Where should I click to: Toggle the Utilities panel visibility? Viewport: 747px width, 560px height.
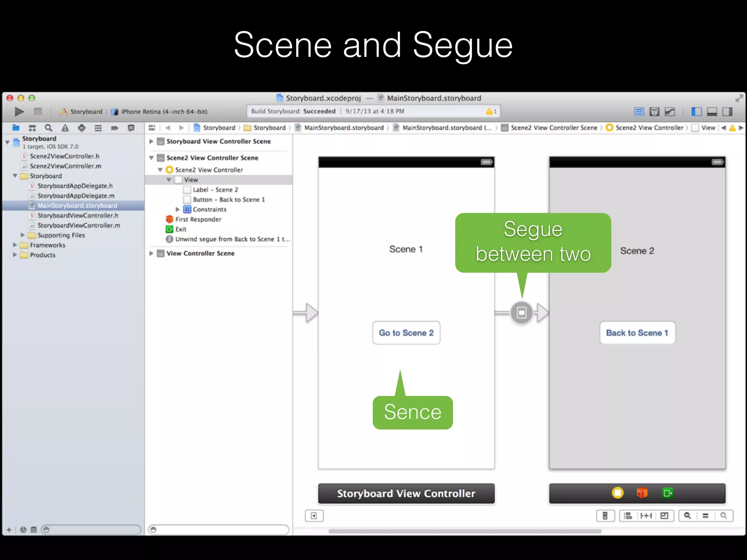click(727, 112)
